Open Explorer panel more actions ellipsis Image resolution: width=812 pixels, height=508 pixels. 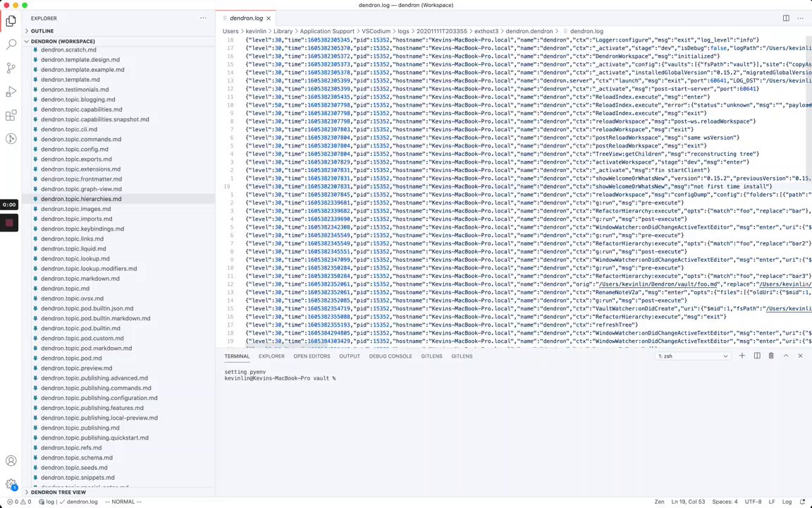coord(203,18)
